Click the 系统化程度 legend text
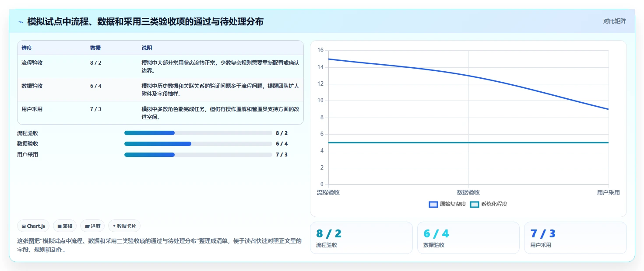The height and width of the screenshot is (271, 644). (494, 204)
